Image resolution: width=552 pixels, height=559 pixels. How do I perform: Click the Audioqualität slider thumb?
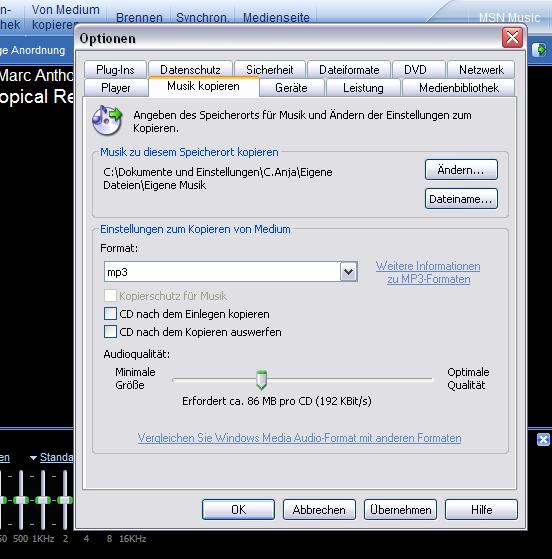pyautogui.click(x=261, y=379)
